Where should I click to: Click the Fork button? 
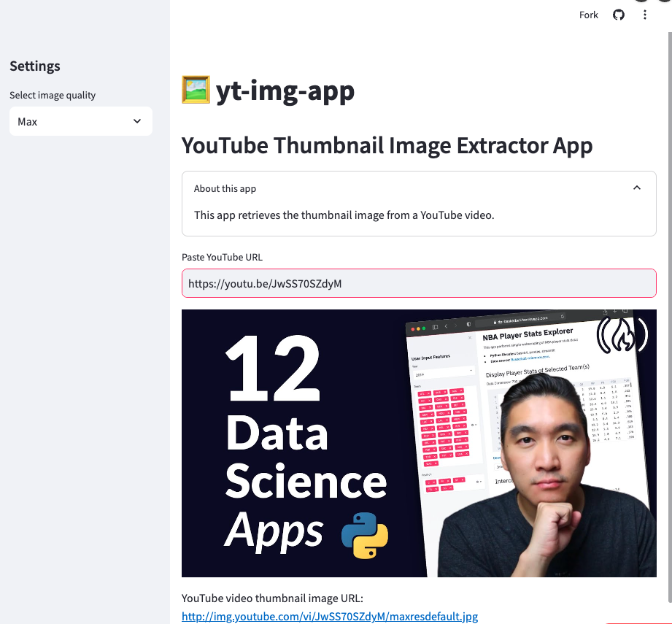tap(588, 15)
